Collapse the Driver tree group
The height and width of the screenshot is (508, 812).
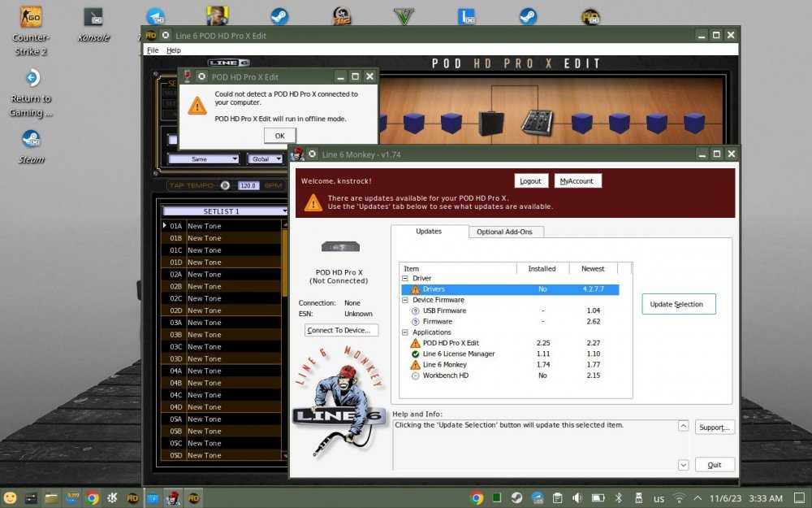pos(404,279)
